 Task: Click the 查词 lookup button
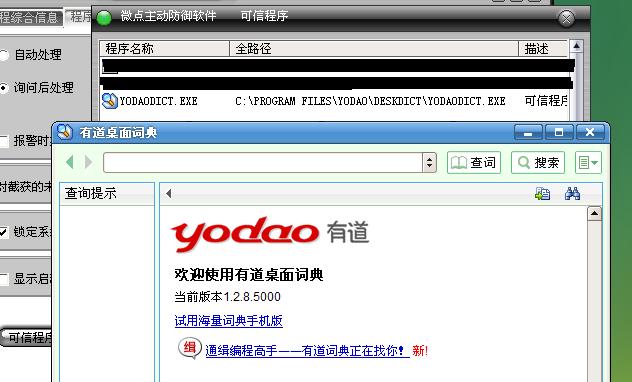[x=474, y=162]
